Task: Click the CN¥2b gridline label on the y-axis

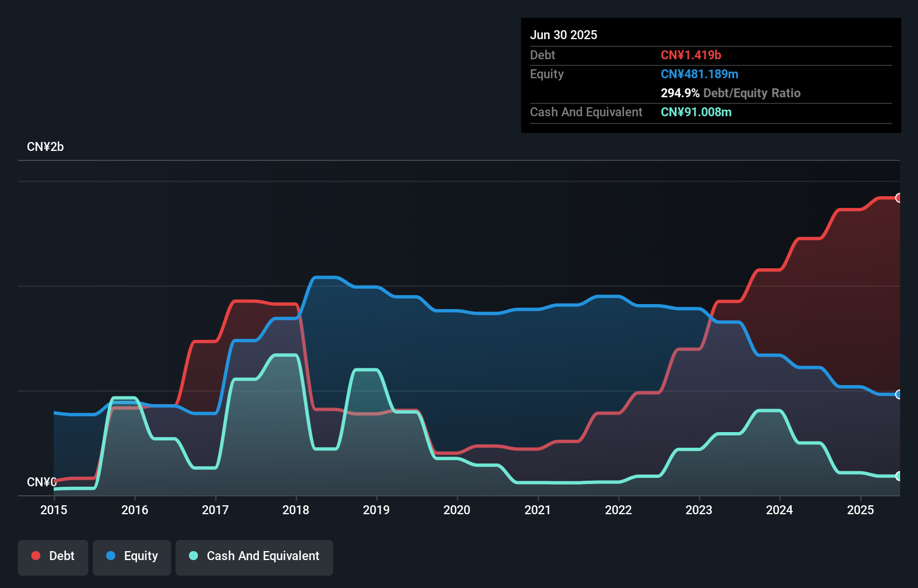Action: [x=46, y=146]
